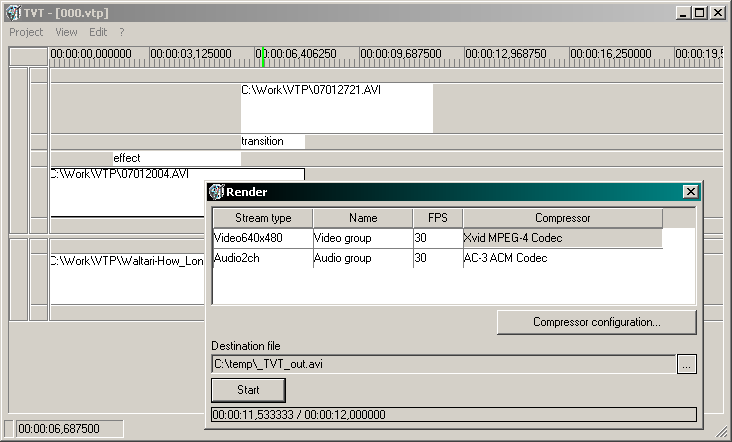Click the Stream type column header
Viewport: 732px width, 442px height.
[x=263, y=218]
